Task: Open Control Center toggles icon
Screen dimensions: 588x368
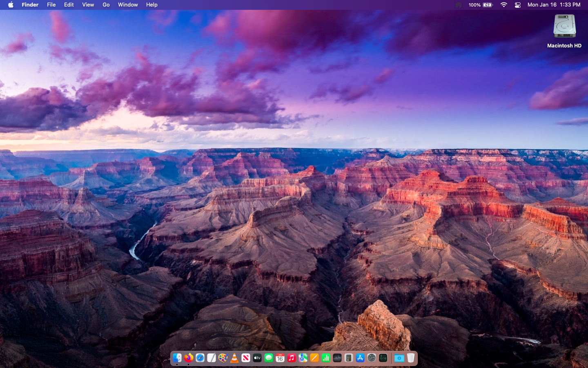Action: pyautogui.click(x=517, y=5)
